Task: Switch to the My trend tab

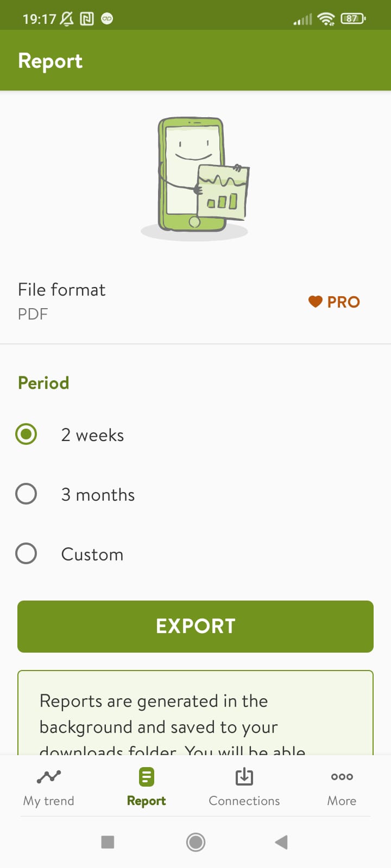Action: (49, 801)
